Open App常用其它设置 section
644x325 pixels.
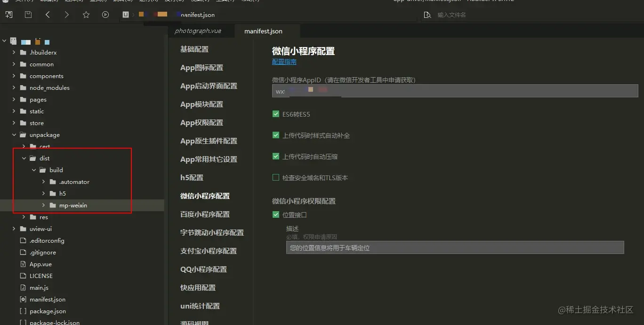(x=209, y=159)
